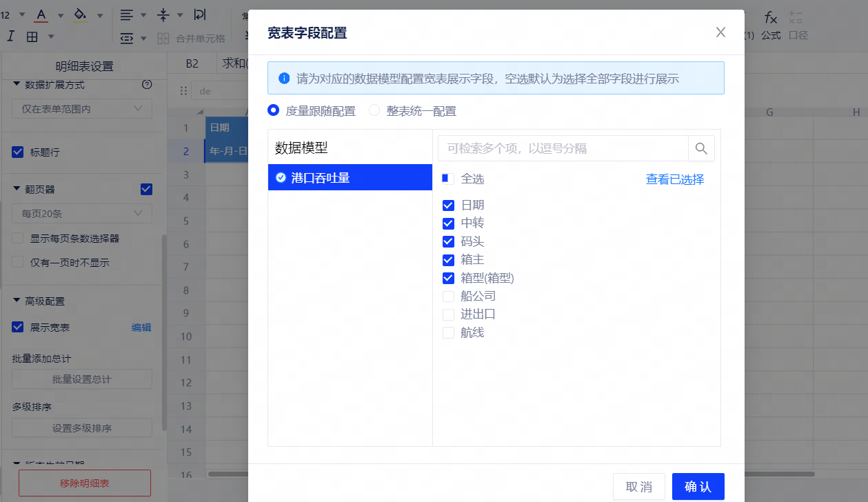Screen dimensions: 868x502
Task: Click the fill color bucket icon
Action: point(81,15)
